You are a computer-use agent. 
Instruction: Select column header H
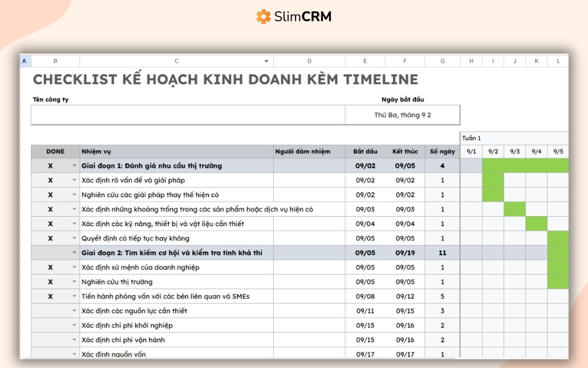[x=471, y=61]
